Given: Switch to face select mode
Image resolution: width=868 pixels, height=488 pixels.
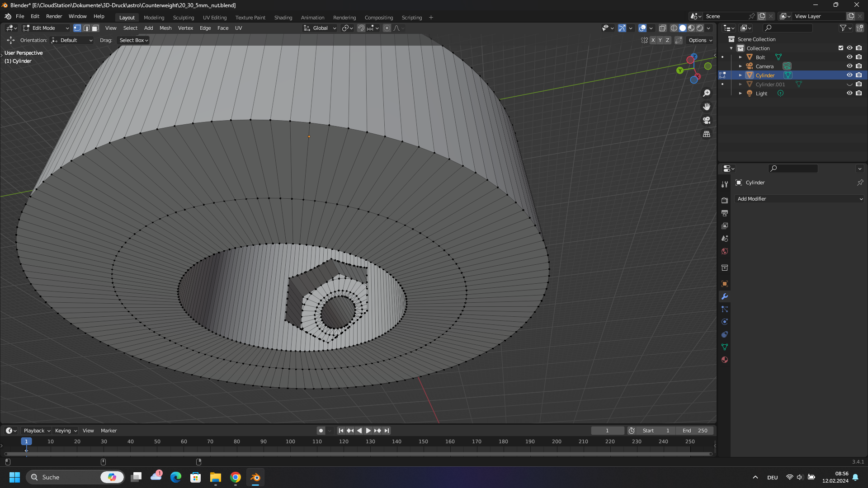Looking at the screenshot, I should coord(95,28).
